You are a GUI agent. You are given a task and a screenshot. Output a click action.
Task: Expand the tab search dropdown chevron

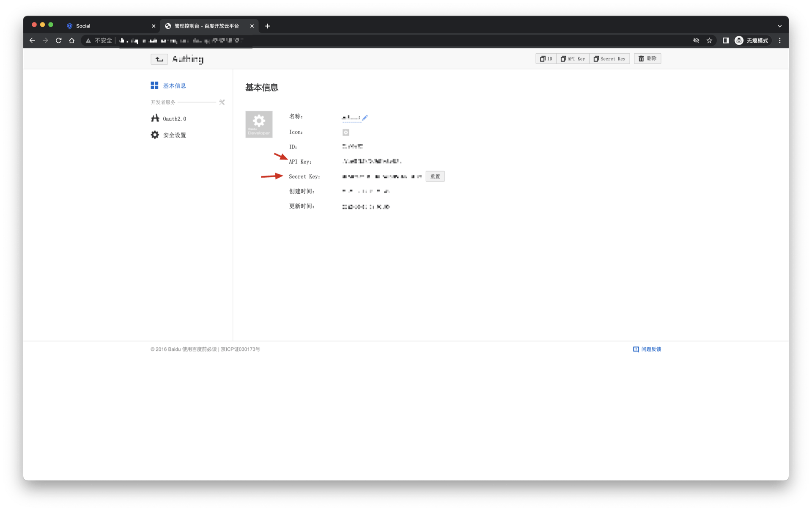click(779, 26)
